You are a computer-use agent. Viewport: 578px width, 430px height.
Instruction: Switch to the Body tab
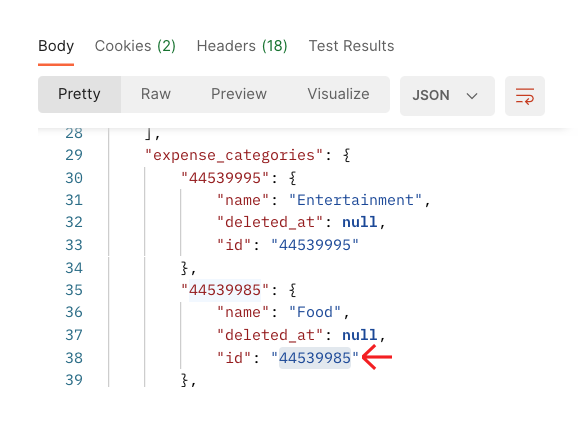click(56, 46)
